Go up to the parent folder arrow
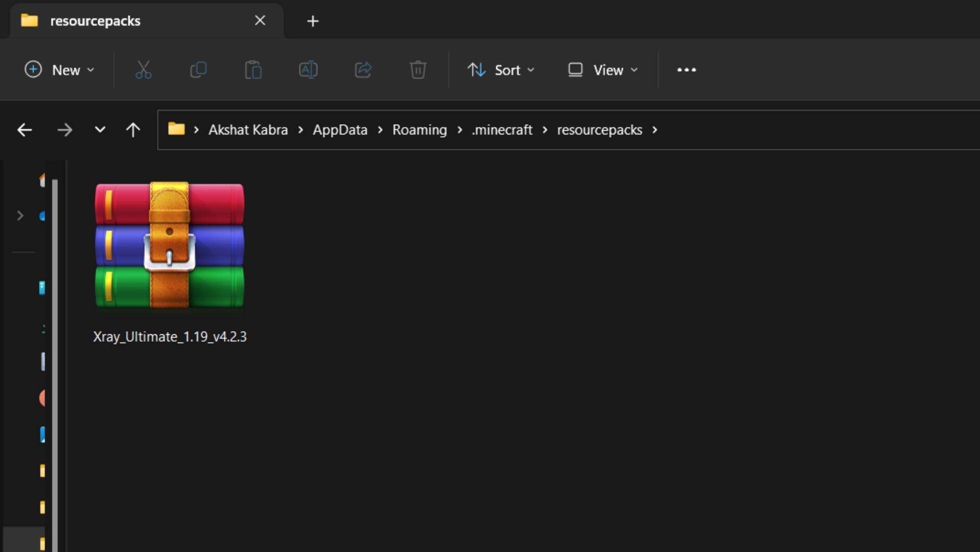 click(x=133, y=130)
